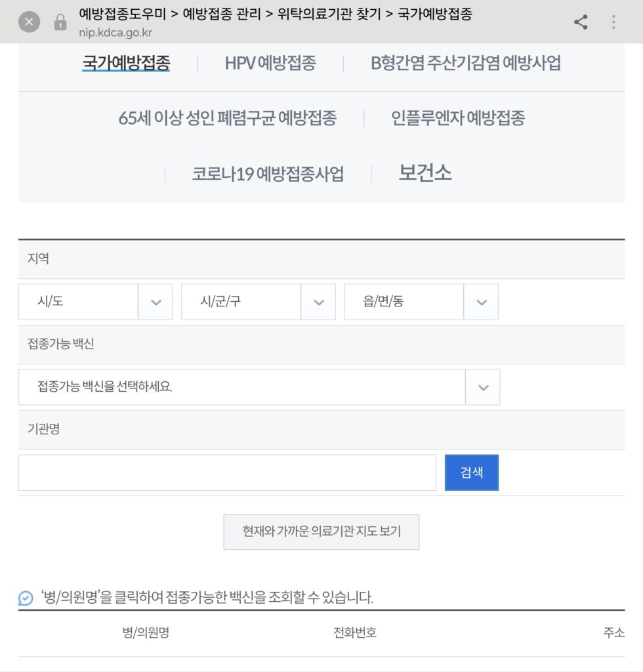Tap the nip.kdca.go.kr address text

(115, 33)
